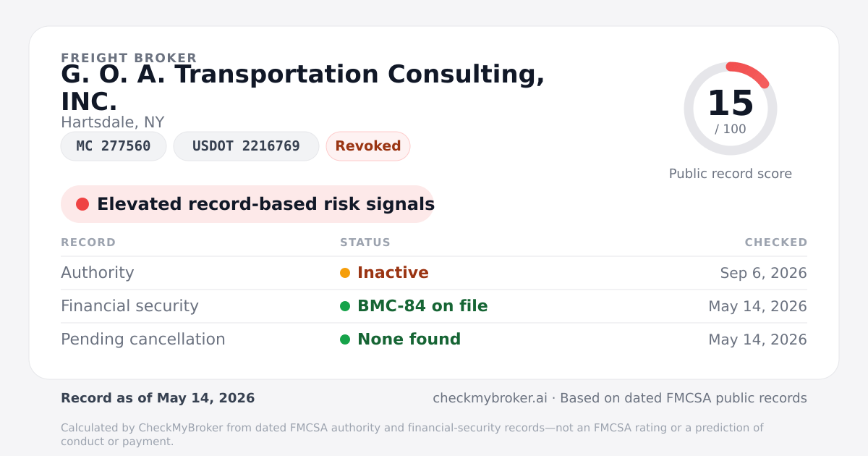Click the orange Inactive status dot
The height and width of the screenshot is (456, 868).
point(345,273)
